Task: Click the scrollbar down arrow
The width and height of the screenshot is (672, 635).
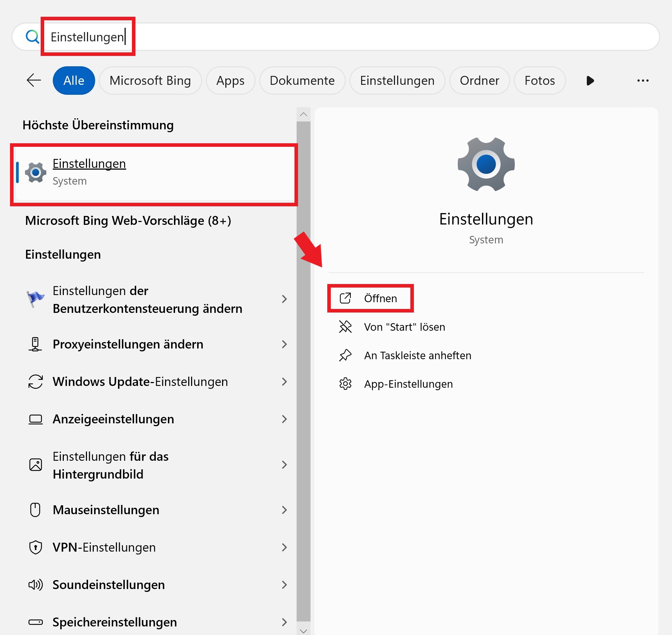Action: [x=303, y=631]
